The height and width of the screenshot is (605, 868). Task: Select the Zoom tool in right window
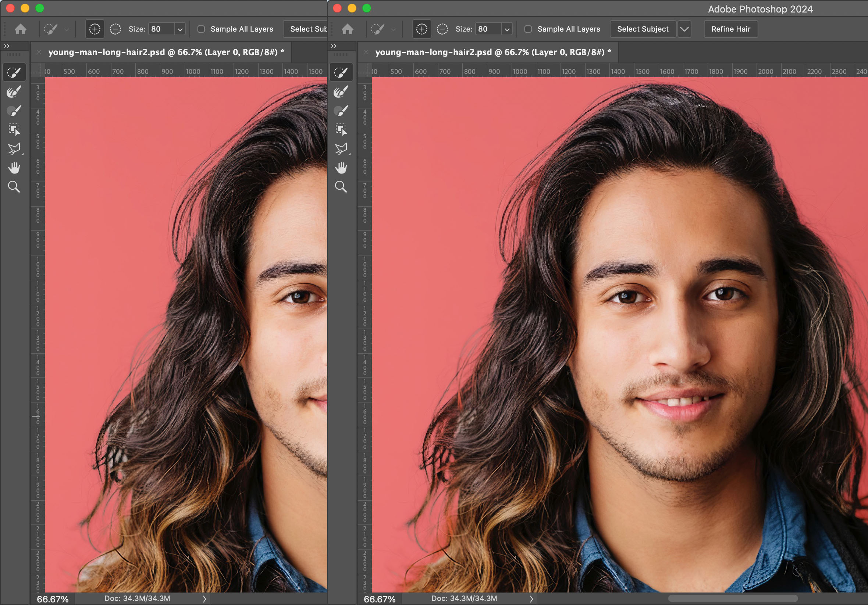(x=341, y=187)
